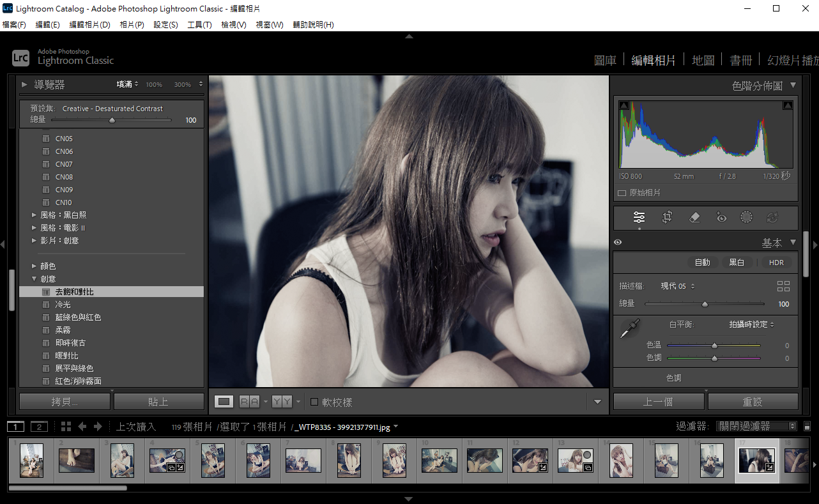Screen dimensions: 819x504
Task: Select the Remove (eraser) tool
Action: pyautogui.click(x=695, y=217)
